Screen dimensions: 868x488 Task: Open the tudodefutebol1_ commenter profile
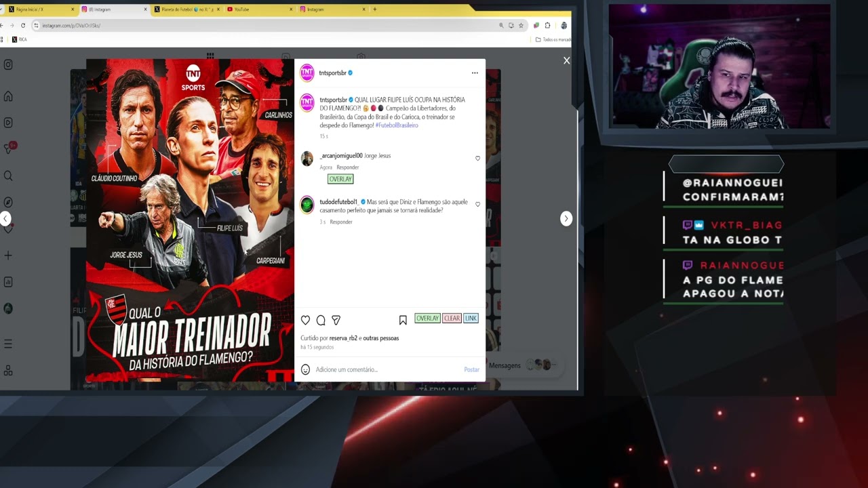click(x=339, y=202)
